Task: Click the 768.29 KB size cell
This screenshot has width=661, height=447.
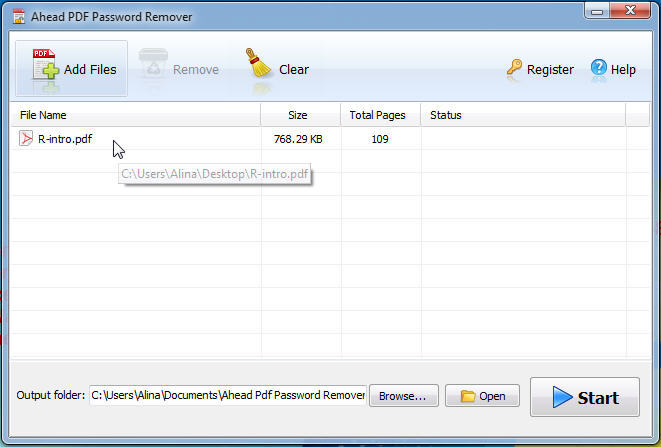Action: pos(298,139)
